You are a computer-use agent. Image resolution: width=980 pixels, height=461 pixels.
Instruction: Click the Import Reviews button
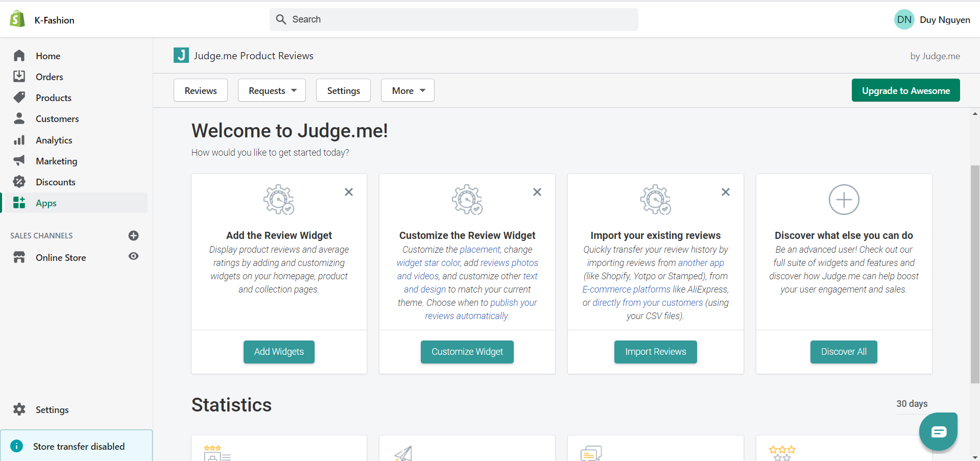[x=656, y=352]
